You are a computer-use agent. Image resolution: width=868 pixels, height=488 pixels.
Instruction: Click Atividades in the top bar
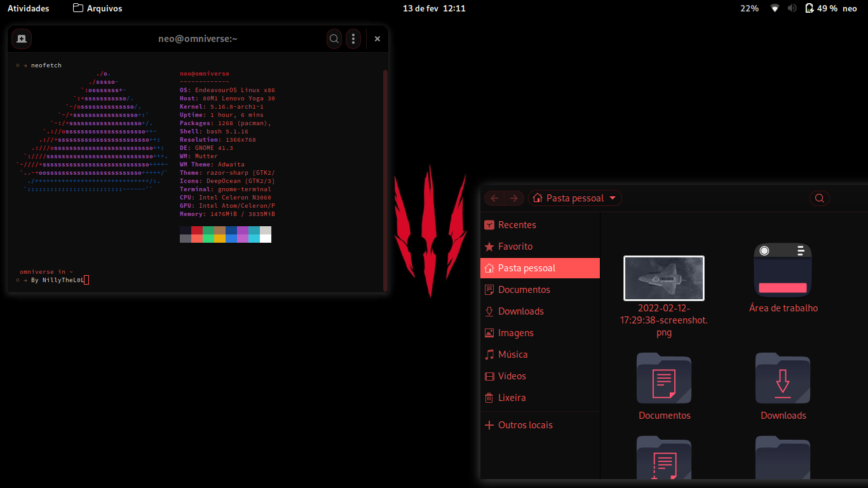(x=28, y=8)
